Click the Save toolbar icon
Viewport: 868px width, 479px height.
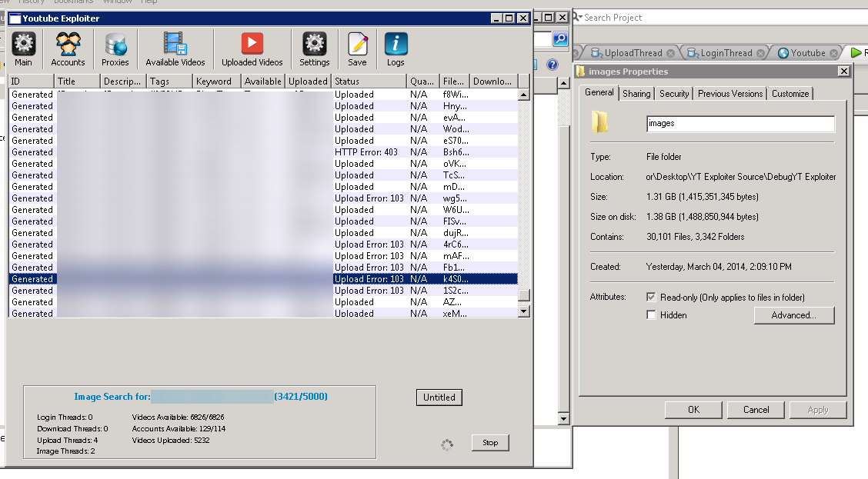pyautogui.click(x=357, y=48)
